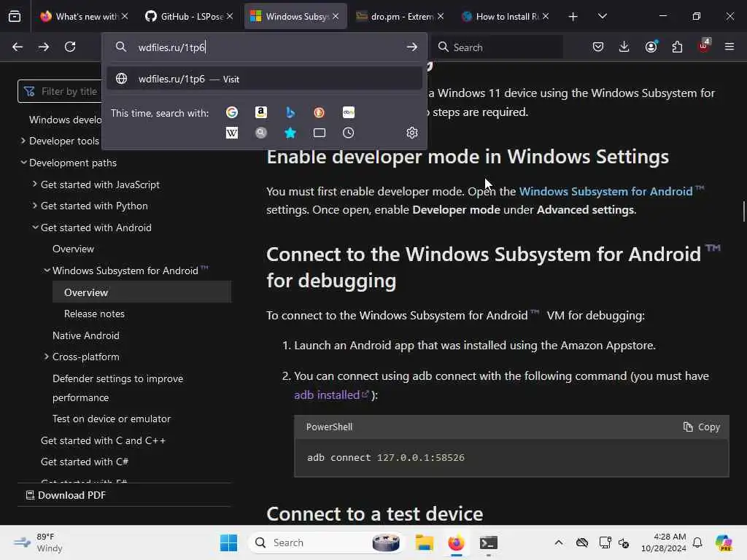
Task: Click Android Overview under Get started
Action: tap(74, 249)
